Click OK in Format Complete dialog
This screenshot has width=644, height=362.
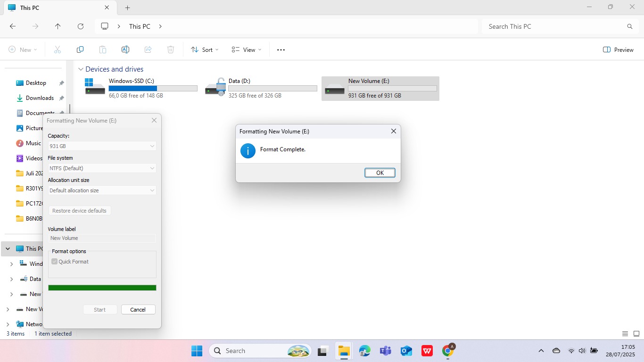[x=380, y=173]
